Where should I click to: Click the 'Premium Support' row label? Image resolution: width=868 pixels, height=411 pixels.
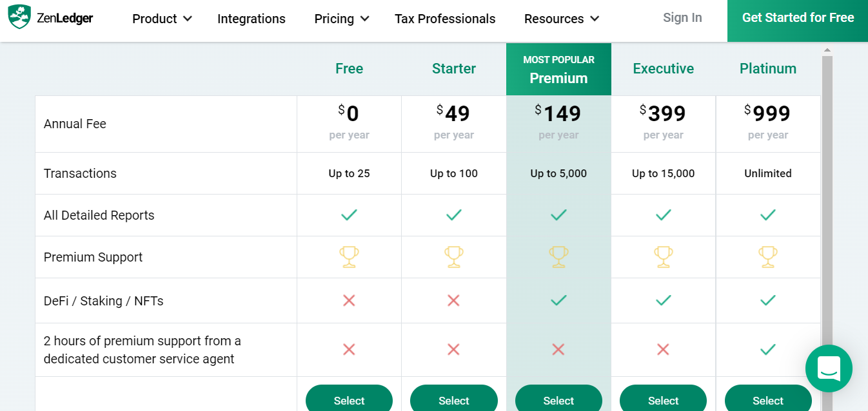tap(93, 257)
